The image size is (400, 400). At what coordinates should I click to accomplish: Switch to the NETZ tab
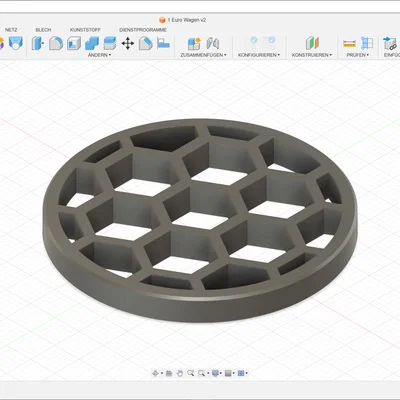click(11, 30)
